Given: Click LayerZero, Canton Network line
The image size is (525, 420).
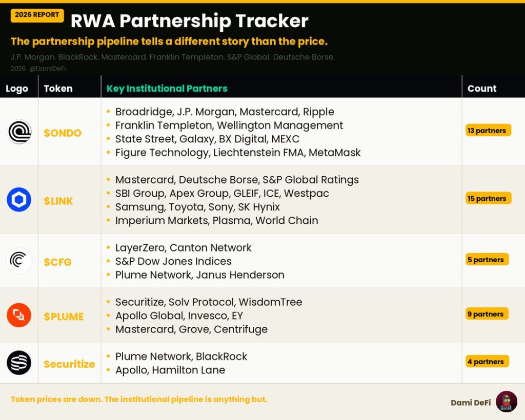Looking at the screenshot, I should click(x=183, y=248).
